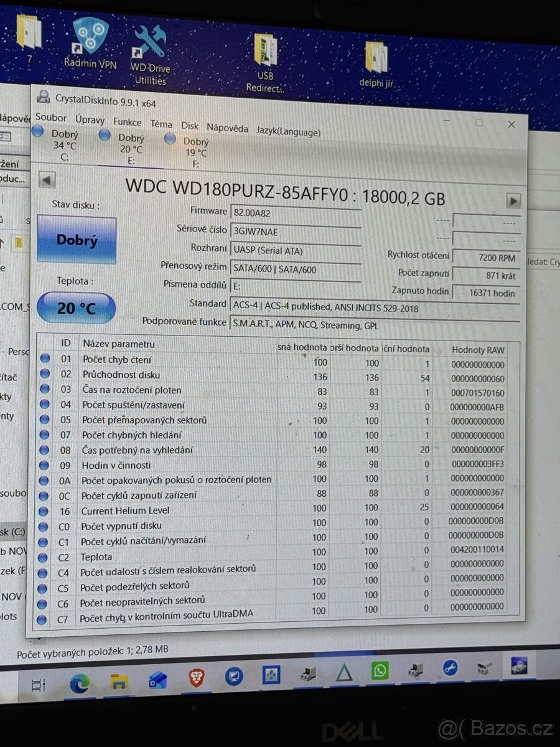Click the Počet zapnutí 871 krát field

point(485,275)
